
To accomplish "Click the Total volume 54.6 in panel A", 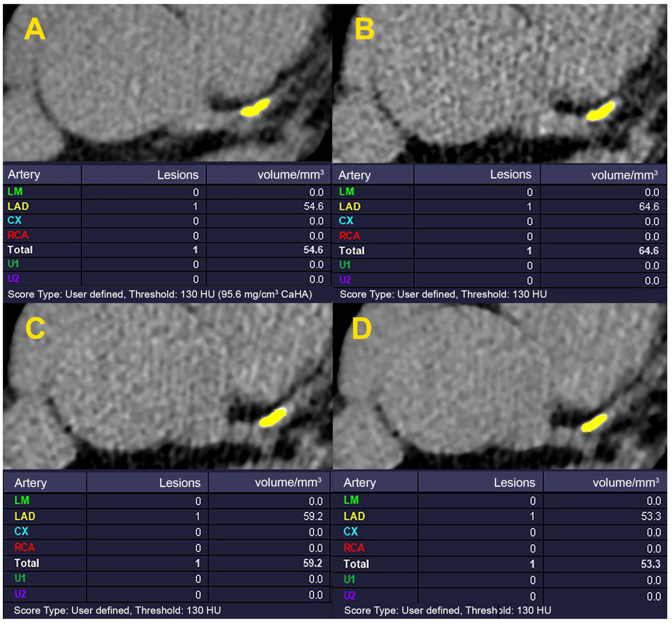I will point(313,250).
